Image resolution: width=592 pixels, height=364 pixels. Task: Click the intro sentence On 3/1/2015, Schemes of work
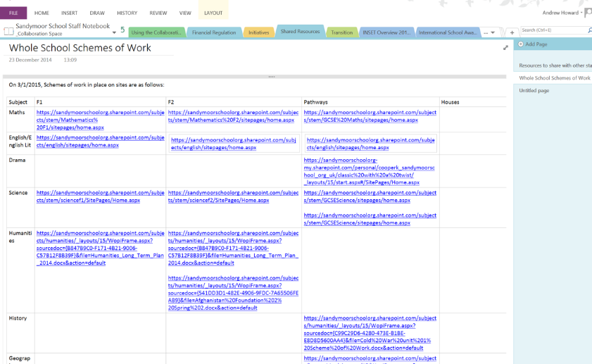(x=87, y=84)
